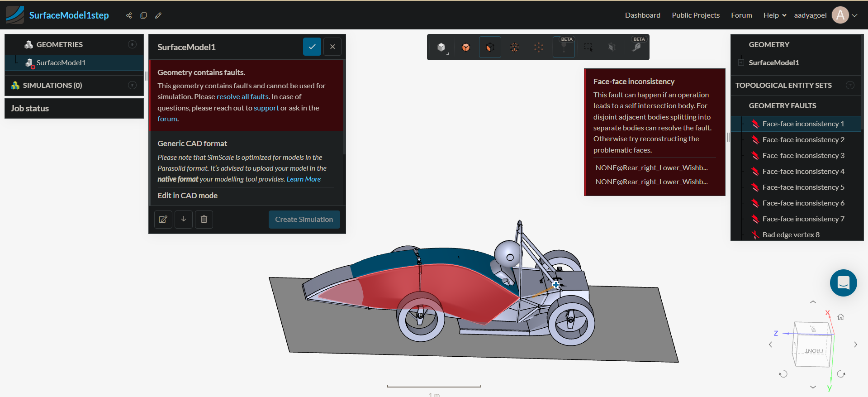This screenshot has width=868, height=397.
Task: Select Face-face inconsistency 4
Action: pyautogui.click(x=797, y=171)
